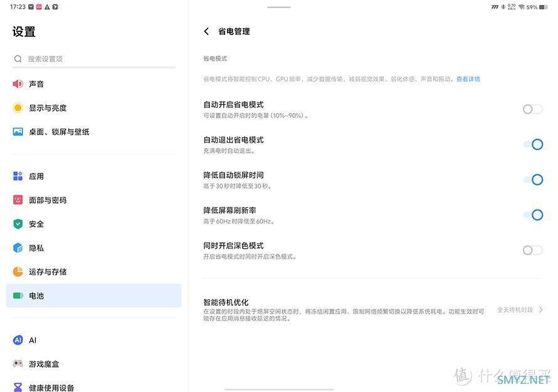Click the 应用 grid icon

coord(18,176)
